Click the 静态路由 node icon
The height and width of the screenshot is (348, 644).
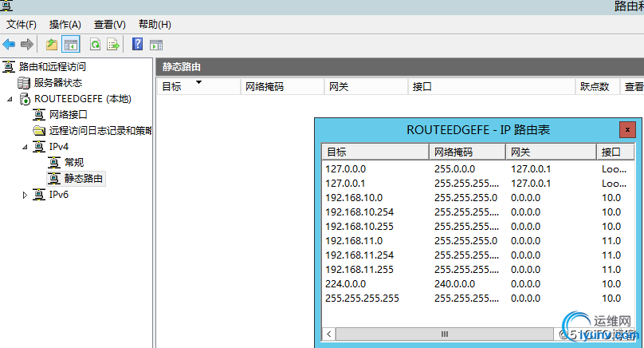(54, 179)
